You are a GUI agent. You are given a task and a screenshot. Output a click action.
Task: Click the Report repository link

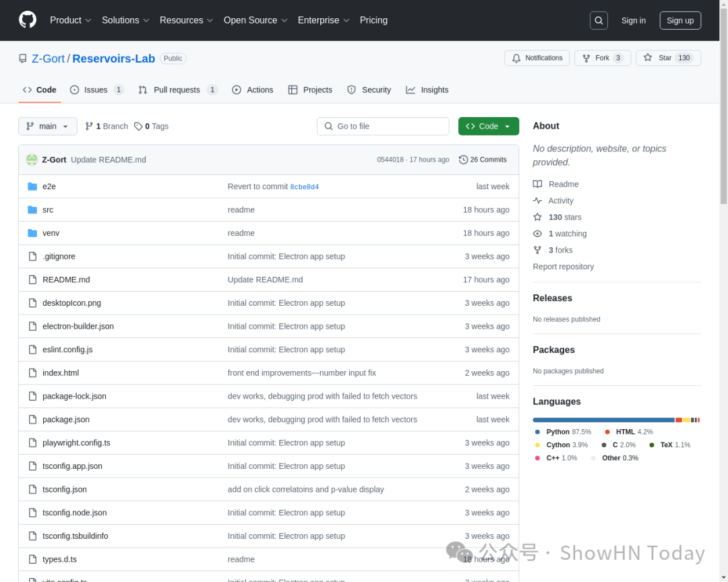pyautogui.click(x=563, y=266)
